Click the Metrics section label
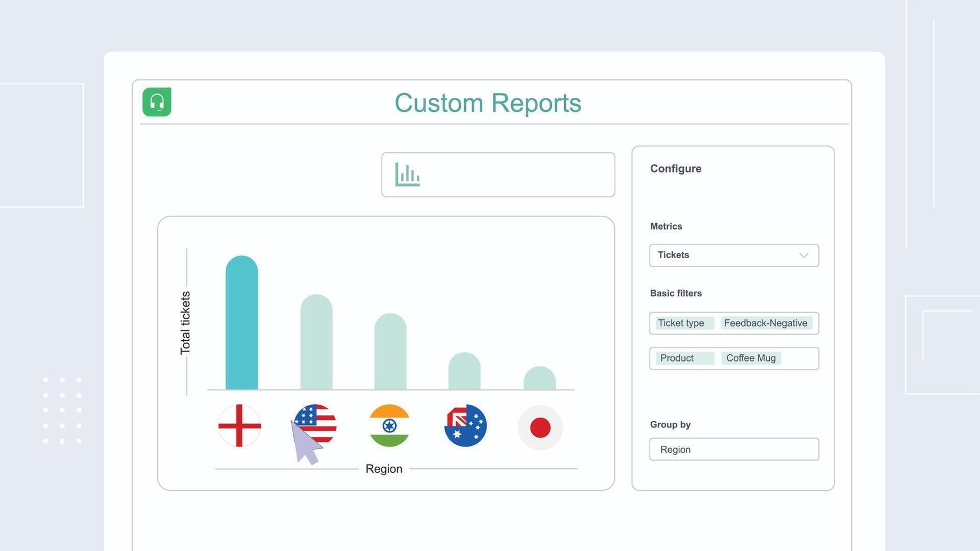 click(x=666, y=226)
